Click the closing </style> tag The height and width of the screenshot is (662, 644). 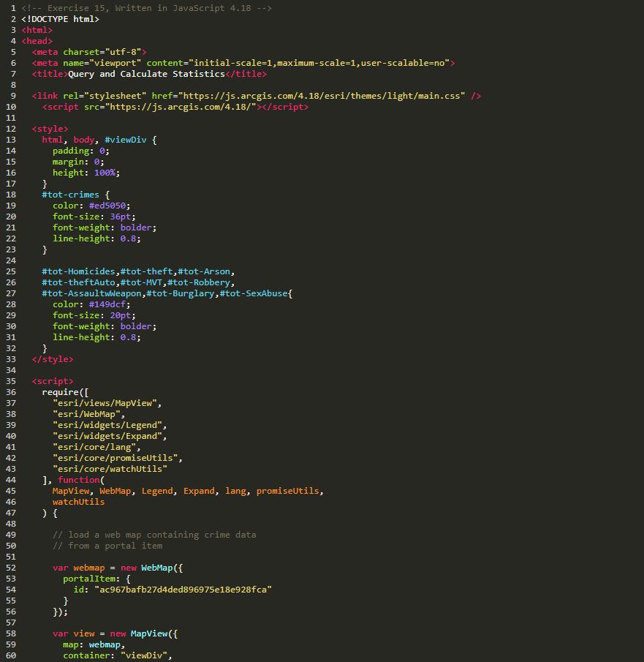53,359
